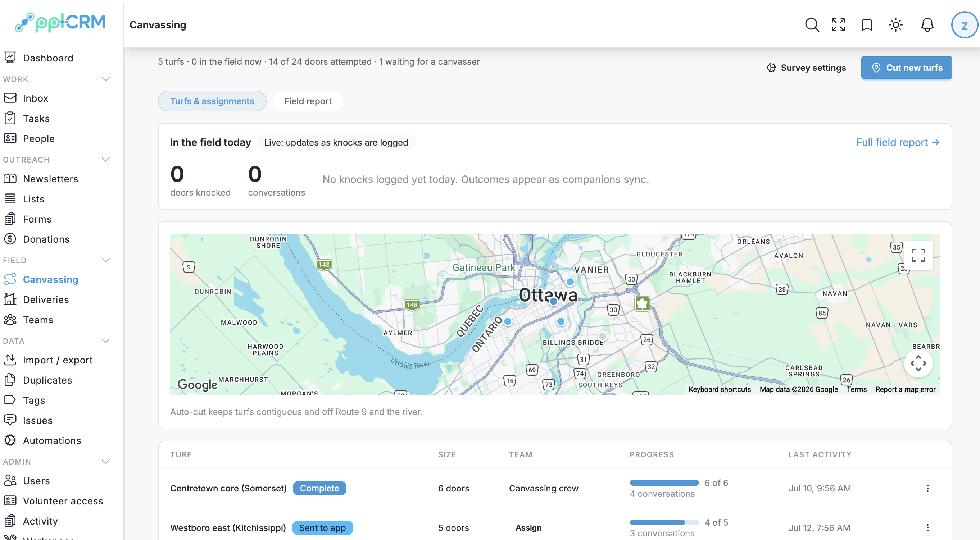The width and height of the screenshot is (980, 540).
Task: Select the Turfs & assignments tab
Action: [212, 101]
